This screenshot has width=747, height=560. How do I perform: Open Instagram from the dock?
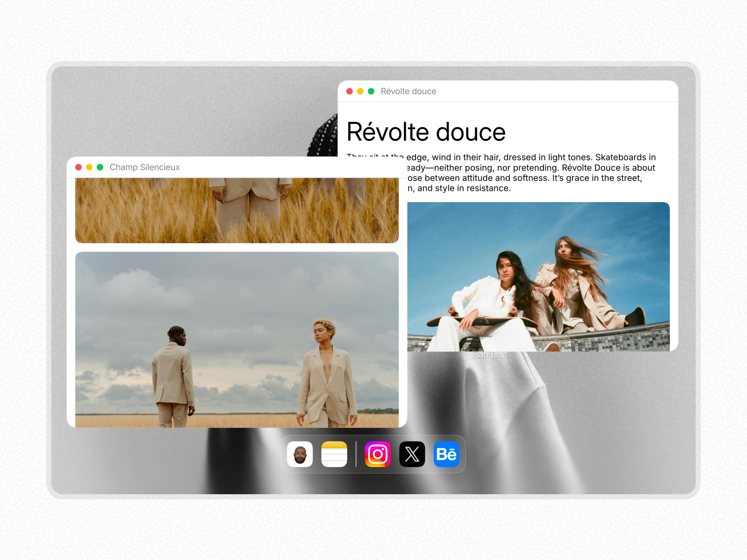(378, 454)
